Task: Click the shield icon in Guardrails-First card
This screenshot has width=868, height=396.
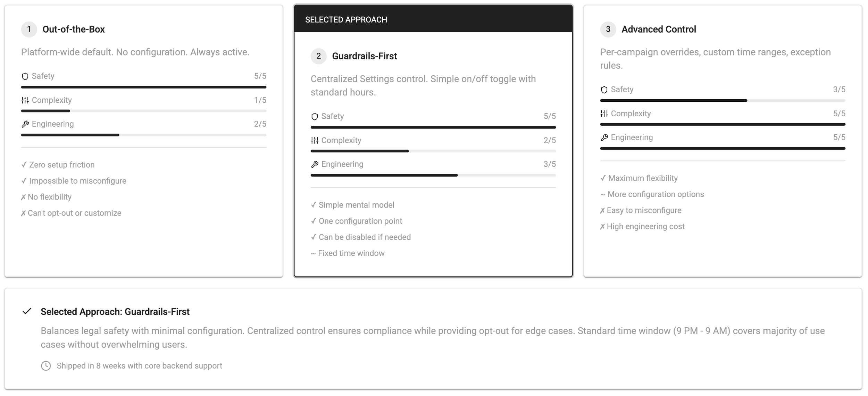Action: pos(315,117)
